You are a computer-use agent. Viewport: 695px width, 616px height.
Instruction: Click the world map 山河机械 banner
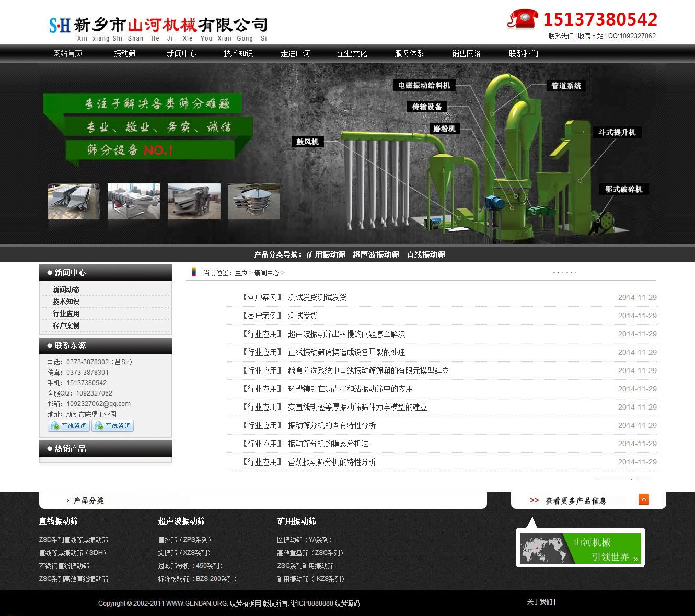click(581, 549)
